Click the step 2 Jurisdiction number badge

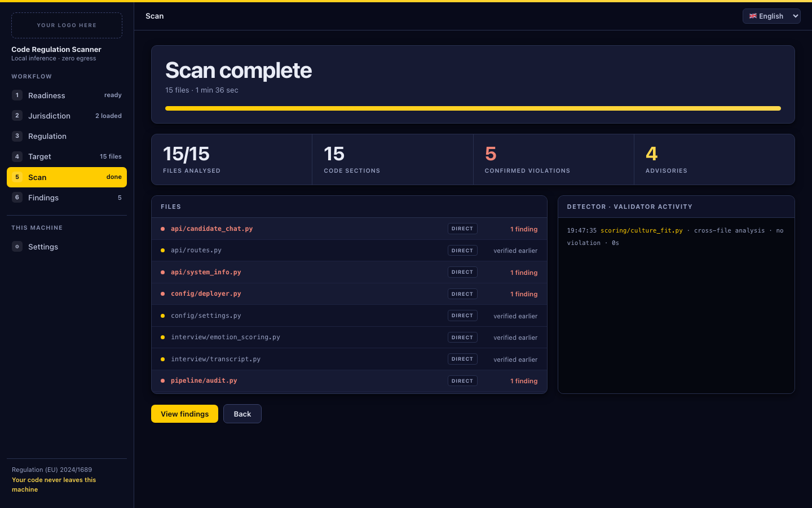(17, 116)
